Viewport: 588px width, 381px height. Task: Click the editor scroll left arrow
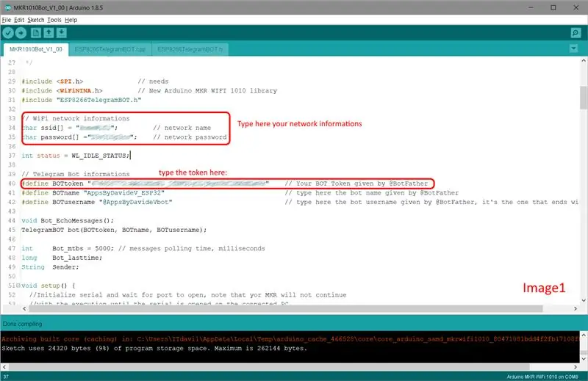24,309
